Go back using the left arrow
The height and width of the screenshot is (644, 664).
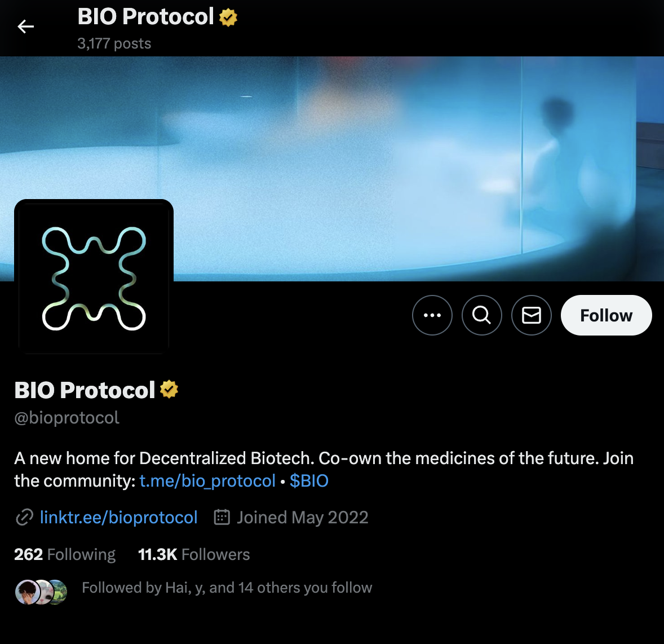tap(25, 27)
